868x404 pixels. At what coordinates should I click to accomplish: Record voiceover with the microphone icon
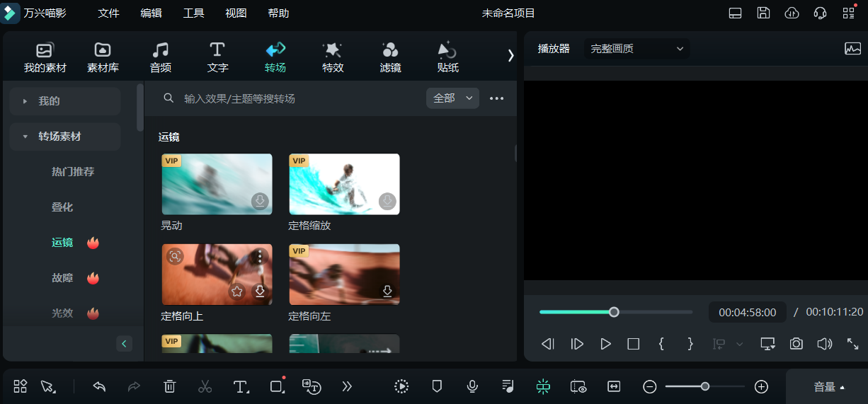pos(472,386)
